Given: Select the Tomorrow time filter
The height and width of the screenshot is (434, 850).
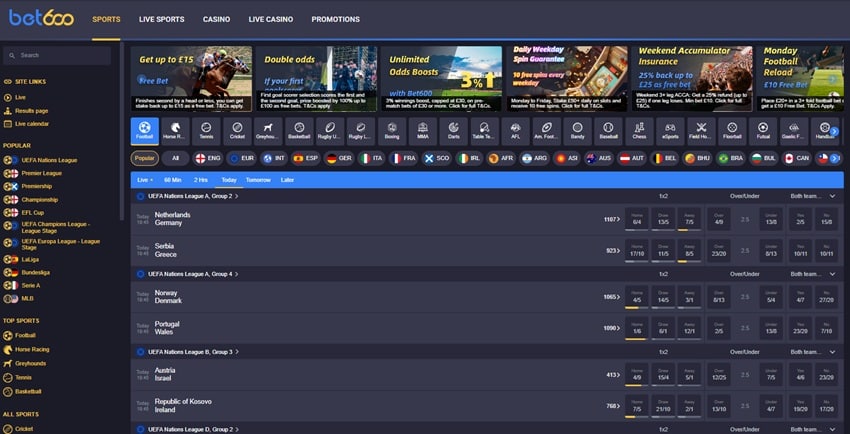Looking at the screenshot, I should click(x=258, y=180).
